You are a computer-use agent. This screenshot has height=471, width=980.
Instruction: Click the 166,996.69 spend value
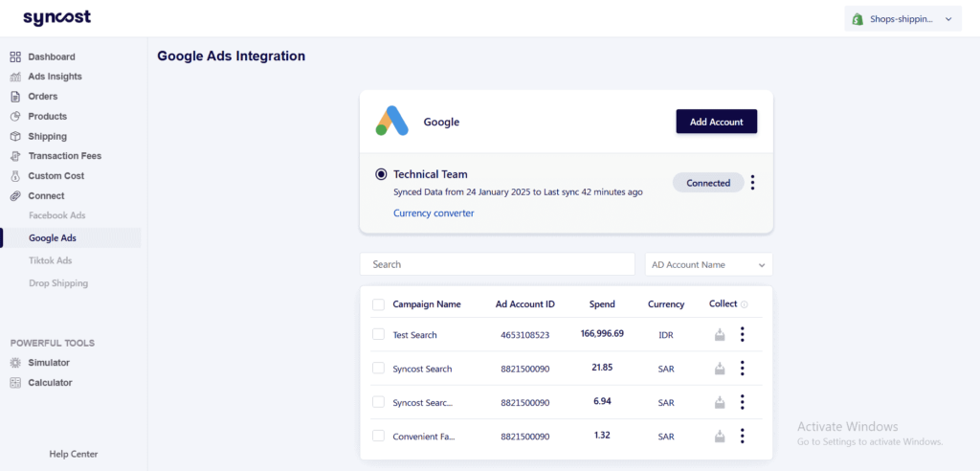(602, 334)
